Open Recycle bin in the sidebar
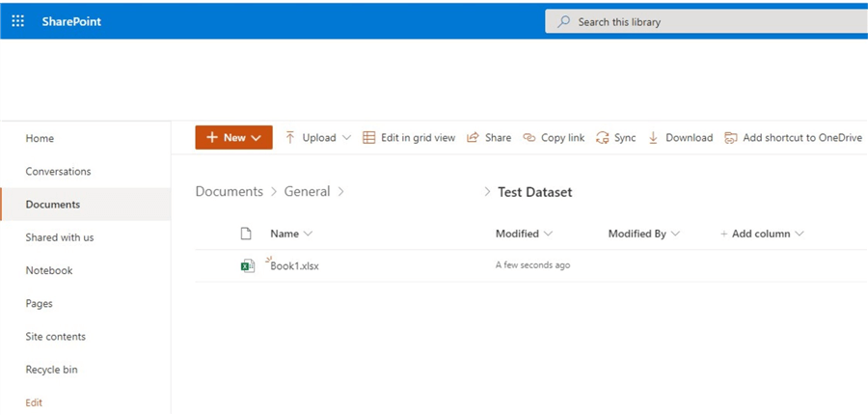The image size is (868, 415). click(51, 370)
